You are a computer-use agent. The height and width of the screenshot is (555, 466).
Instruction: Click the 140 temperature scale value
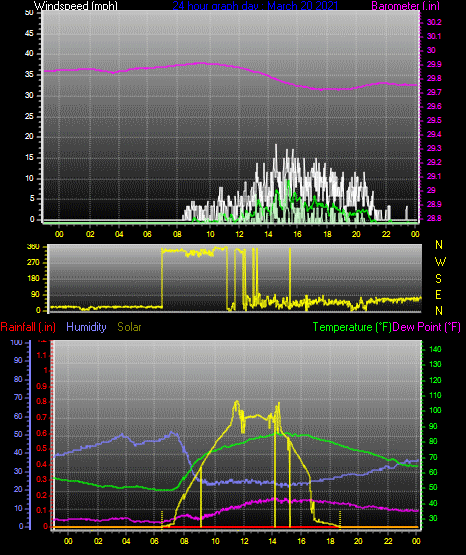click(x=435, y=349)
